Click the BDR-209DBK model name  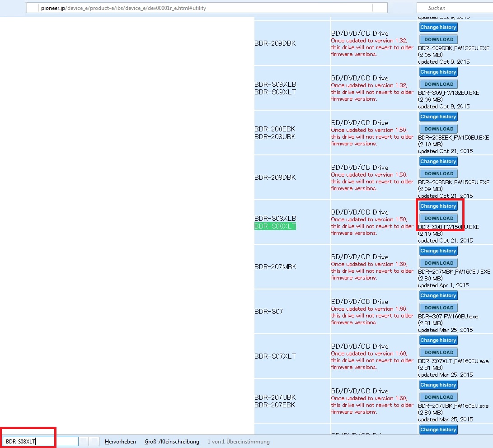[x=275, y=43]
